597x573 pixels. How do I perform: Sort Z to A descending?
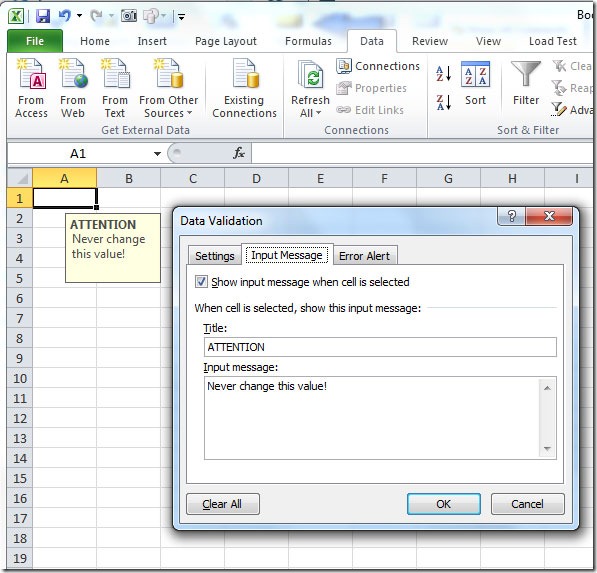(x=444, y=102)
